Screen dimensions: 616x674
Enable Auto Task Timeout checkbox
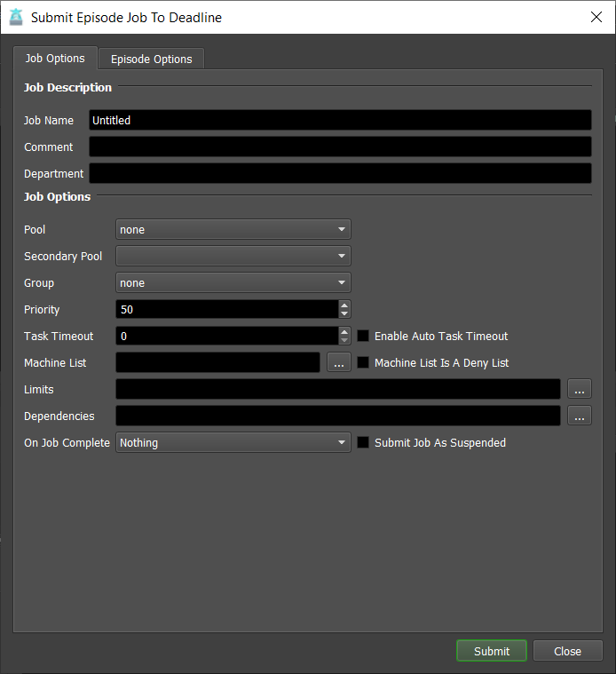(363, 337)
